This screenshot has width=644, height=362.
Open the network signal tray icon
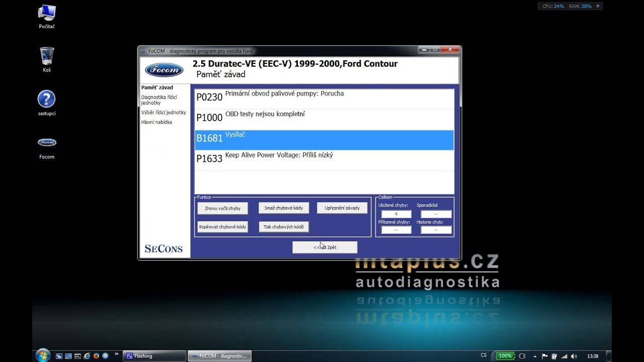click(565, 356)
